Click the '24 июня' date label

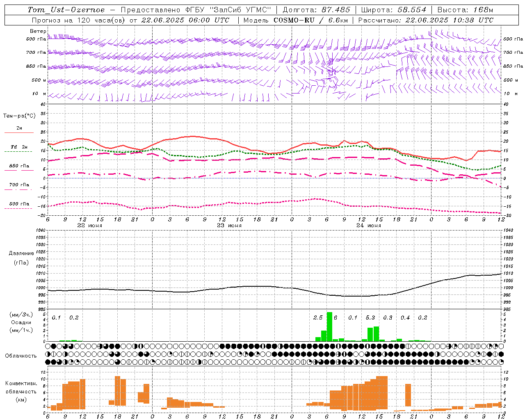tap(368, 226)
